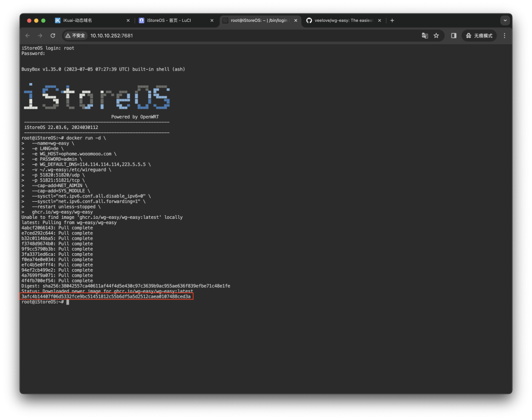Click the '--restart unless-stopped' line
Viewport: 532px width, 420px height.
[x=61, y=207]
